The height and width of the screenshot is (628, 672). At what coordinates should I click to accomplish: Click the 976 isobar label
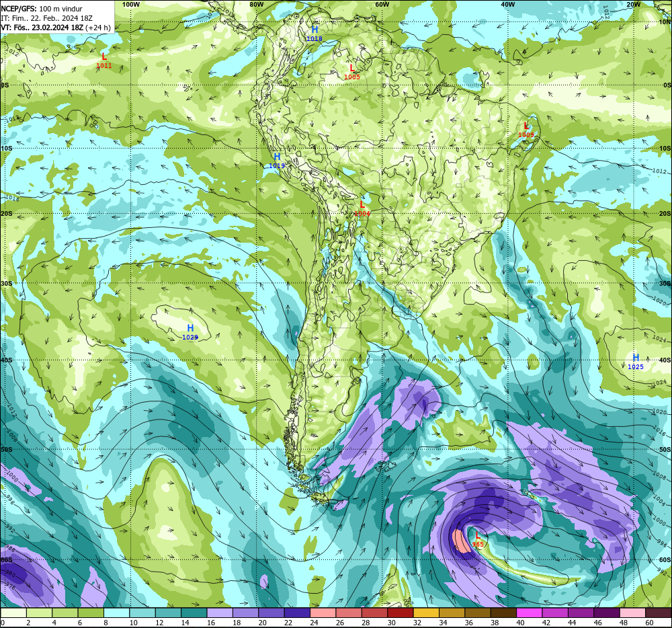[x=10, y=586]
